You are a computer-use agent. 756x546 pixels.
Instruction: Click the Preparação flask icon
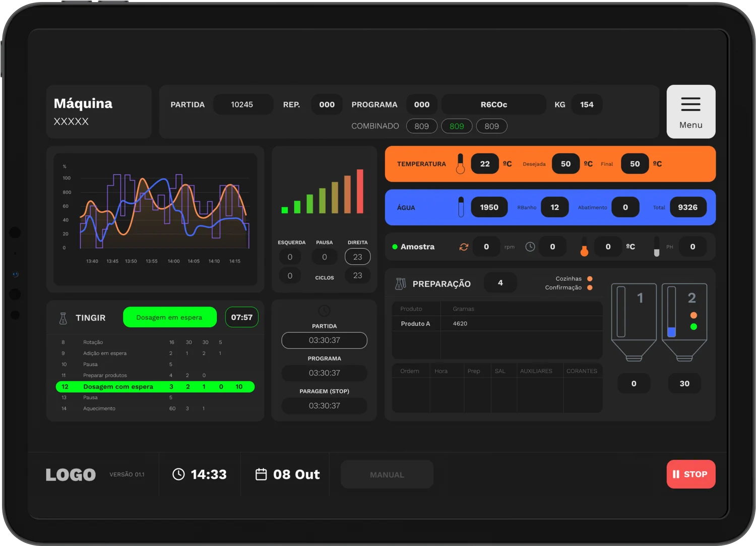401,284
